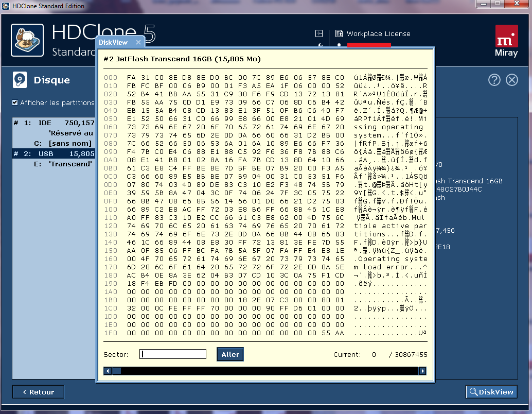
Task: Click the Sector label
Action: coord(116,355)
